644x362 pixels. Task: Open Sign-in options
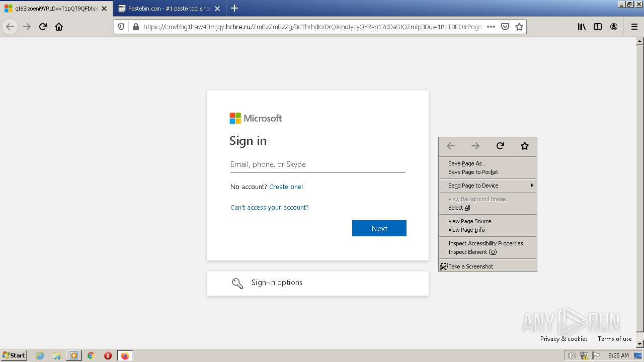click(x=318, y=283)
